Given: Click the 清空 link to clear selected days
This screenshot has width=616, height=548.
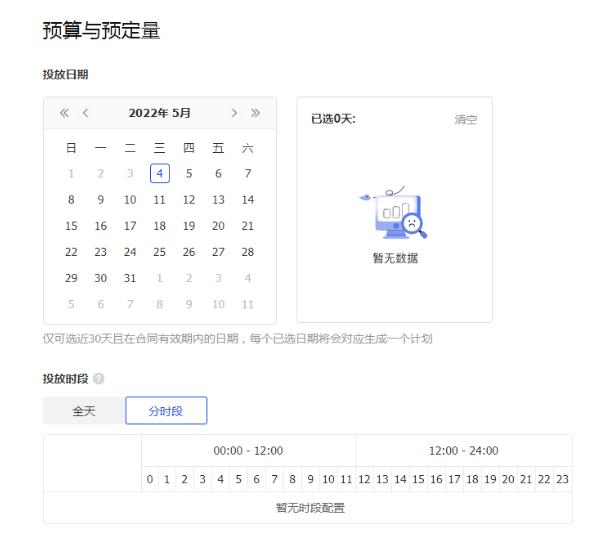Looking at the screenshot, I should (x=466, y=119).
